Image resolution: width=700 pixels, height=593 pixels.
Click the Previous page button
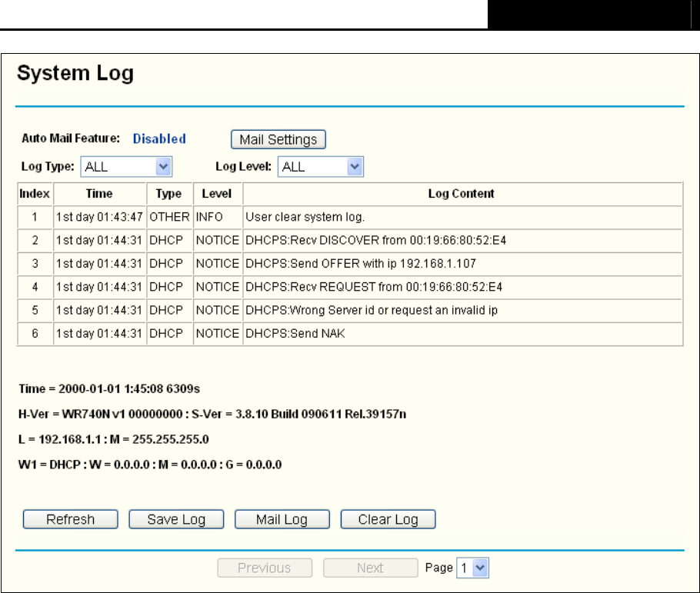[264, 568]
